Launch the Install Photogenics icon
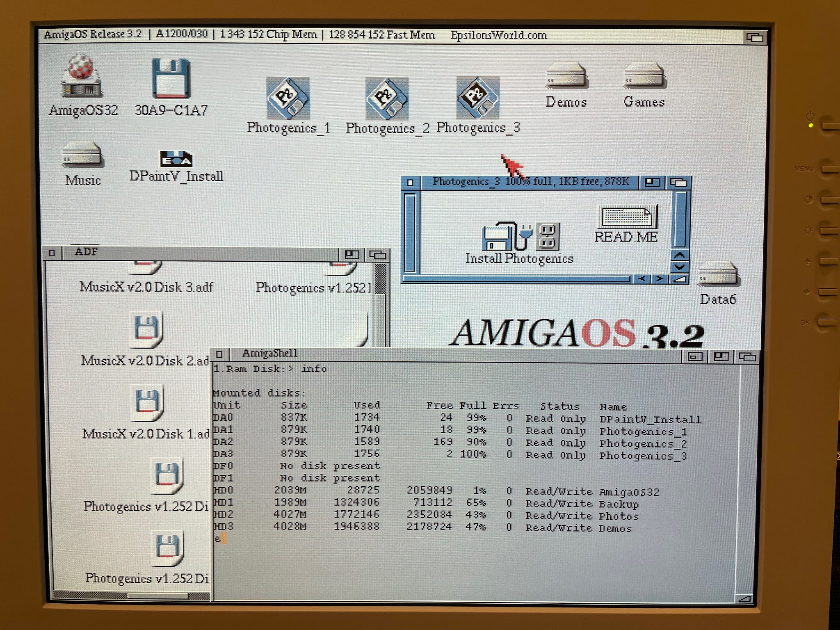The width and height of the screenshot is (840, 630). [520, 236]
